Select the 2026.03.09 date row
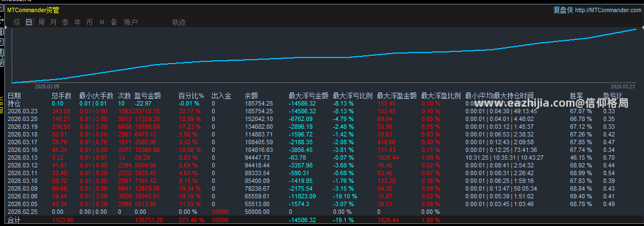 click(23, 188)
